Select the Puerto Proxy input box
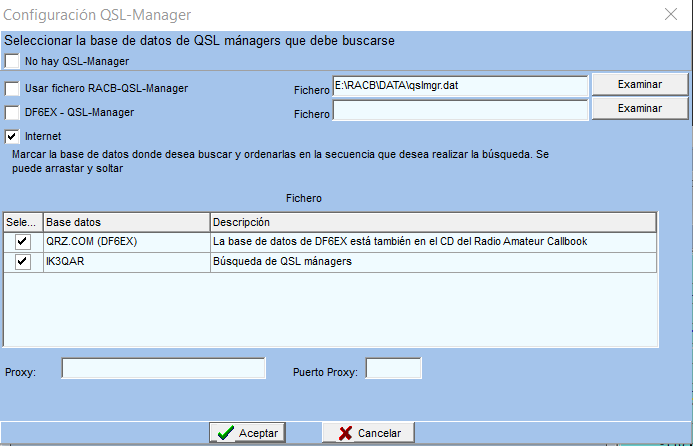The image size is (693, 446). [393, 369]
